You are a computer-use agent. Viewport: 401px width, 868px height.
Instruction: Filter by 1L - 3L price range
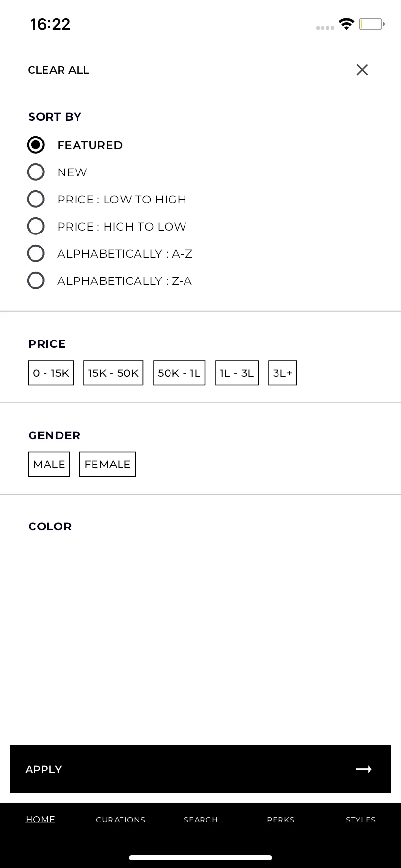[x=237, y=373]
